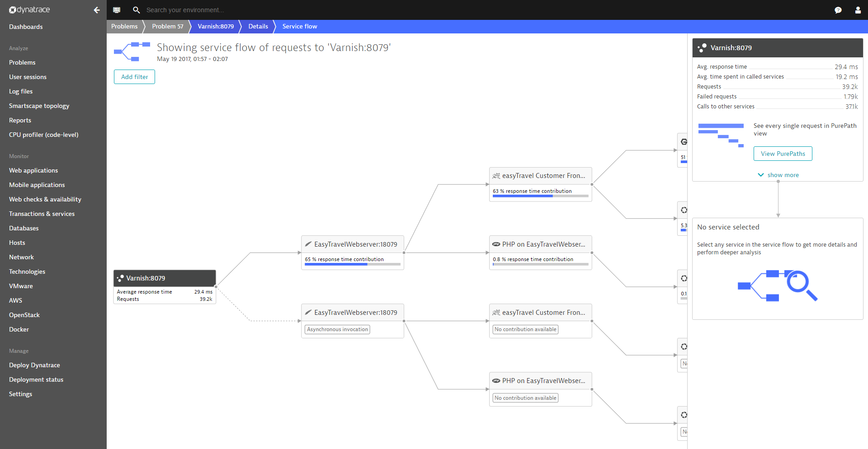
Task: Click the PurePath waterfall illustration
Action: (721, 135)
